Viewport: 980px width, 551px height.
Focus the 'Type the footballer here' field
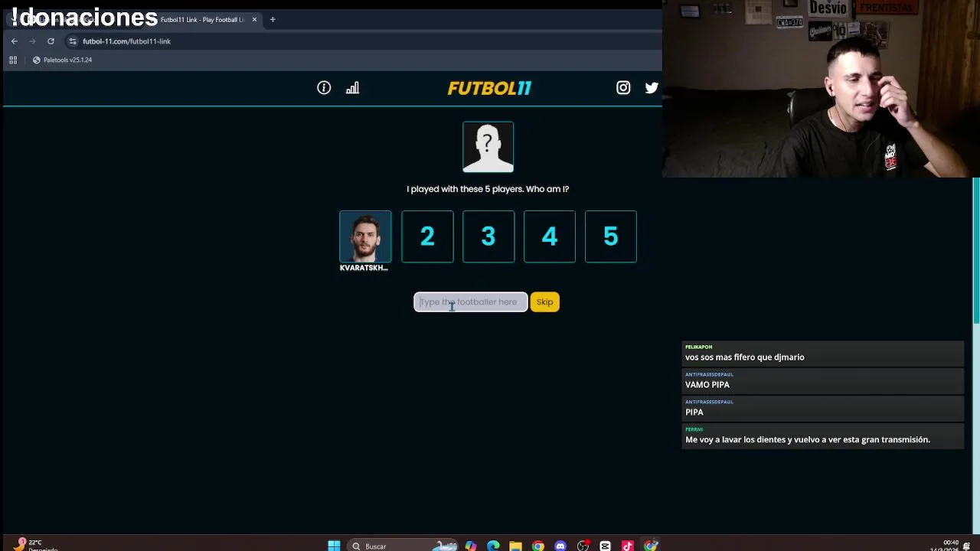click(x=471, y=302)
